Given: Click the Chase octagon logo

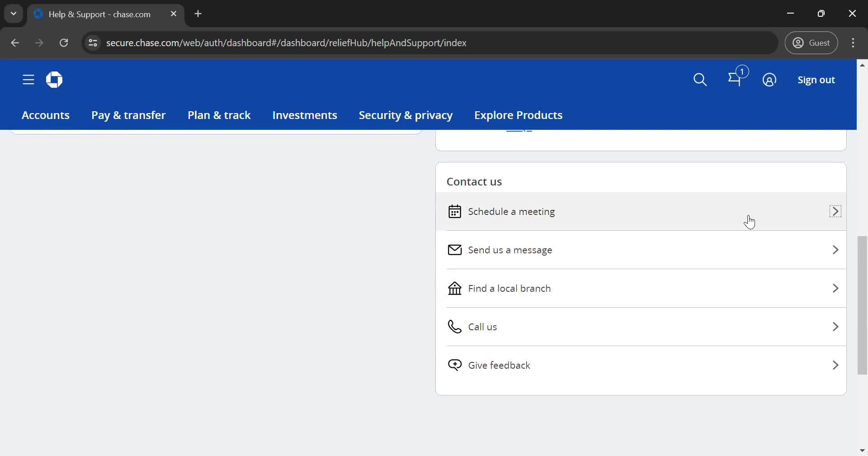Looking at the screenshot, I should 54,80.
